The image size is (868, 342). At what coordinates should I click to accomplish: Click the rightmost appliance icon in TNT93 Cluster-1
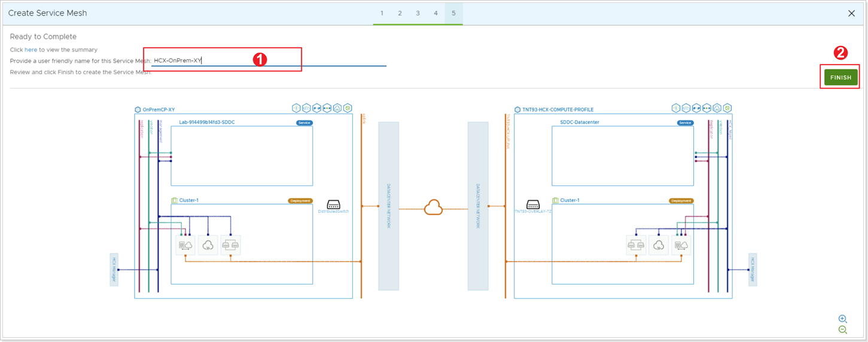pyautogui.click(x=681, y=245)
